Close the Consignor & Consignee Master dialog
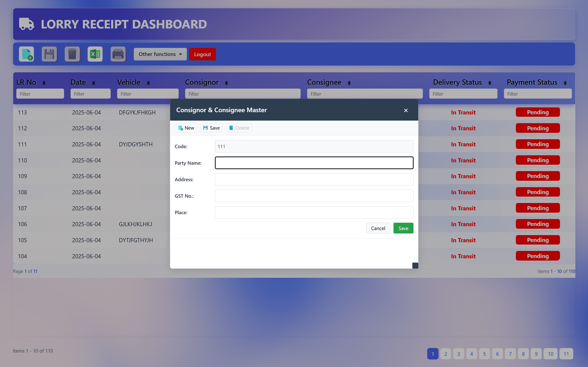 coord(406,110)
